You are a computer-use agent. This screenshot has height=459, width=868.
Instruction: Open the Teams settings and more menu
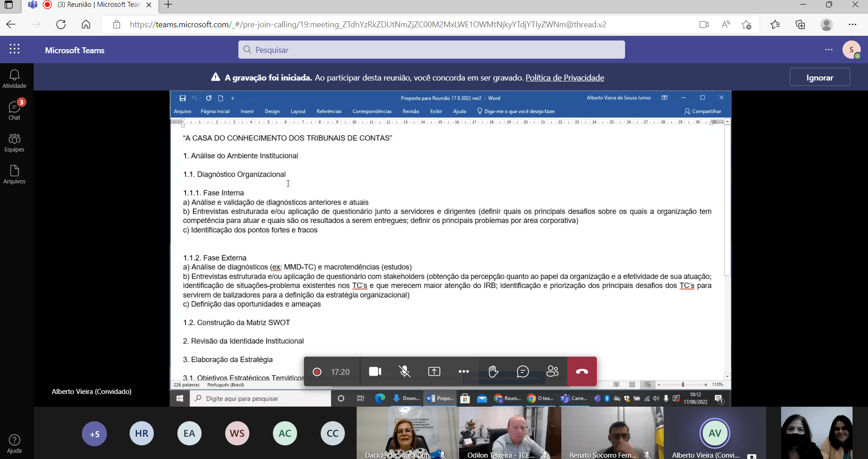click(x=829, y=50)
